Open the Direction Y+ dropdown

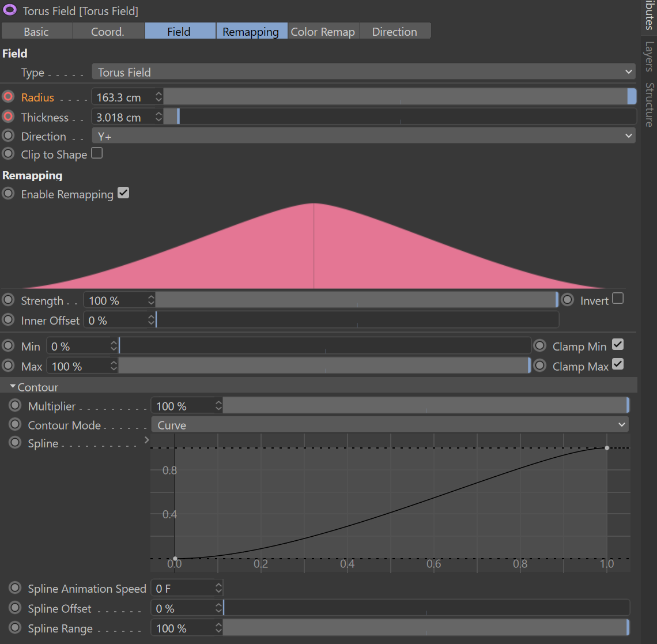[x=363, y=136]
